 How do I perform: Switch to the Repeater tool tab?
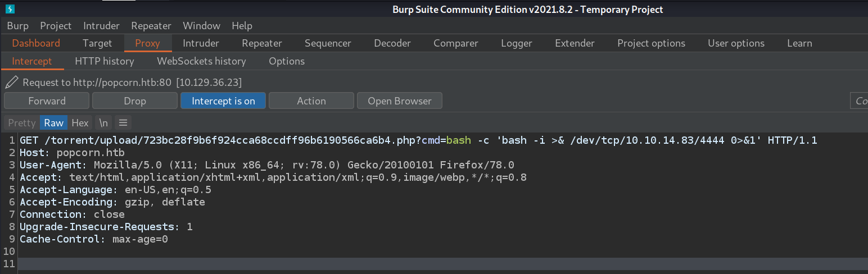(262, 43)
